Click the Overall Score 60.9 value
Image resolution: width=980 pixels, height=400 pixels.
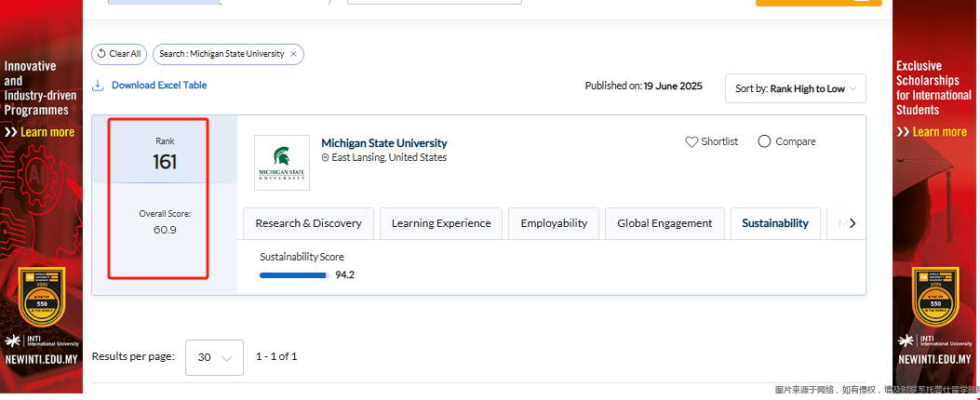coord(165,230)
